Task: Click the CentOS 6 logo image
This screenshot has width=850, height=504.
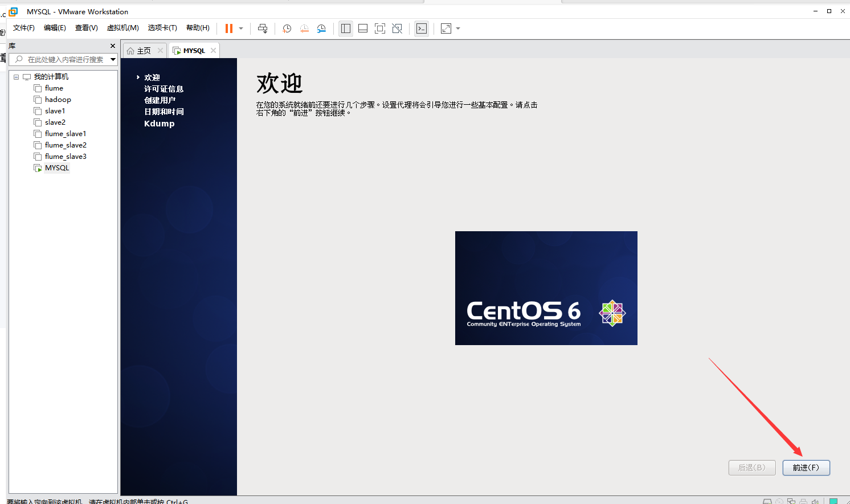Action: 546,288
